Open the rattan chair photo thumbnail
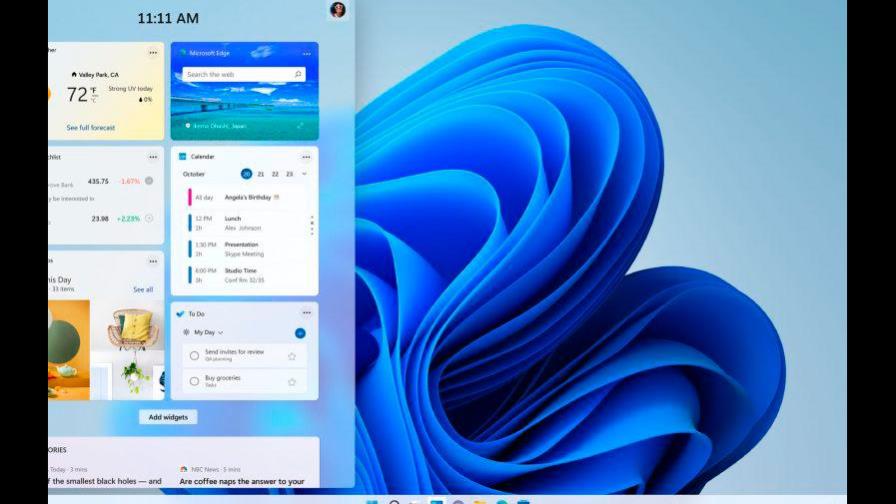896x504 pixels. [133, 329]
